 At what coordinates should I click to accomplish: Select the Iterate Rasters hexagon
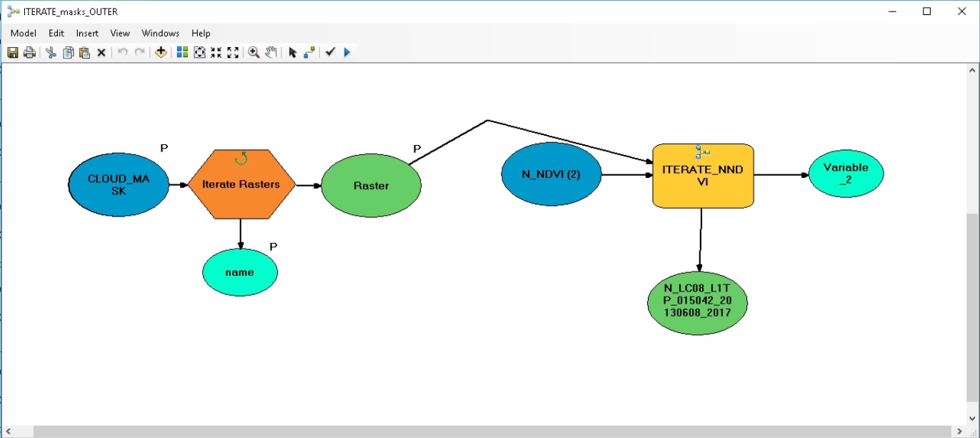(241, 184)
